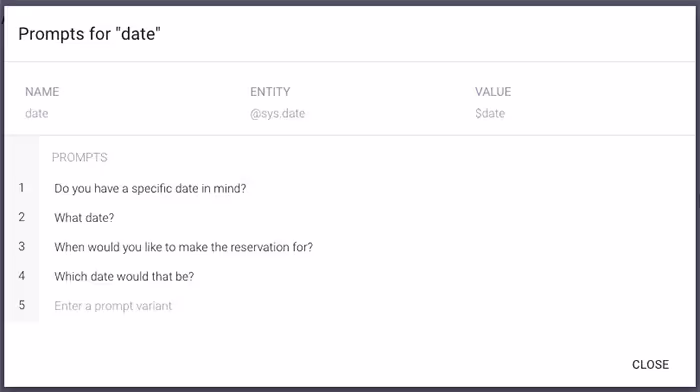Screen dimensions: 700x392
Task: Select the "When would you like to make the reservation for?" prompt
Action: click(x=183, y=247)
